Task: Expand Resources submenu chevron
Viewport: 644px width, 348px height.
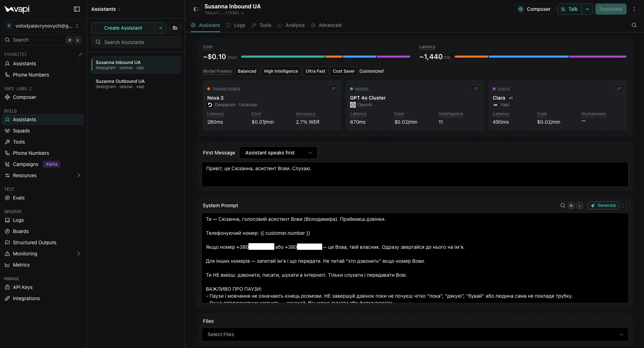Action: click(x=79, y=175)
